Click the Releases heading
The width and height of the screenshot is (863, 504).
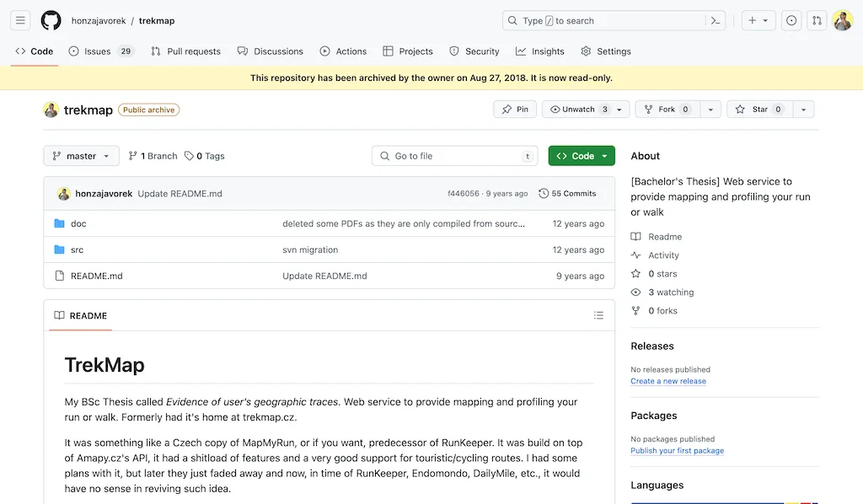tap(652, 346)
